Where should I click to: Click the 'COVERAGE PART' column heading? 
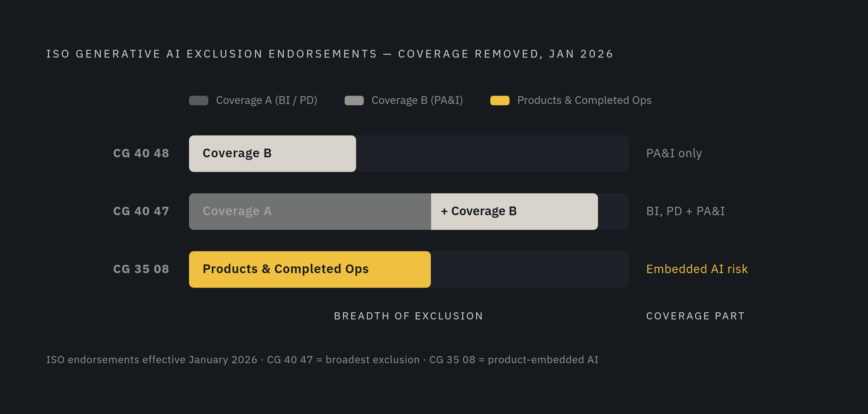pyautogui.click(x=695, y=316)
